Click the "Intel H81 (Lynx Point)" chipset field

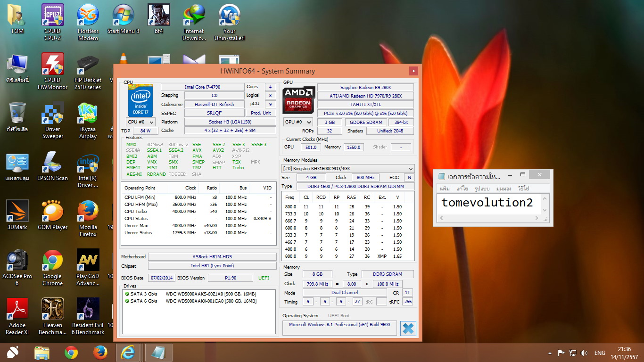click(212, 266)
